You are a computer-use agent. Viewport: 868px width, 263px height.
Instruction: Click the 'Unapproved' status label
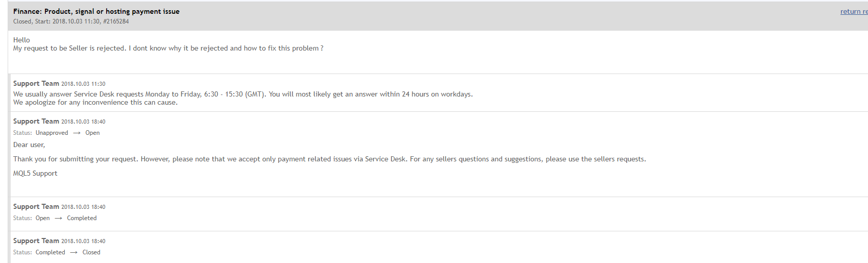[x=52, y=133]
